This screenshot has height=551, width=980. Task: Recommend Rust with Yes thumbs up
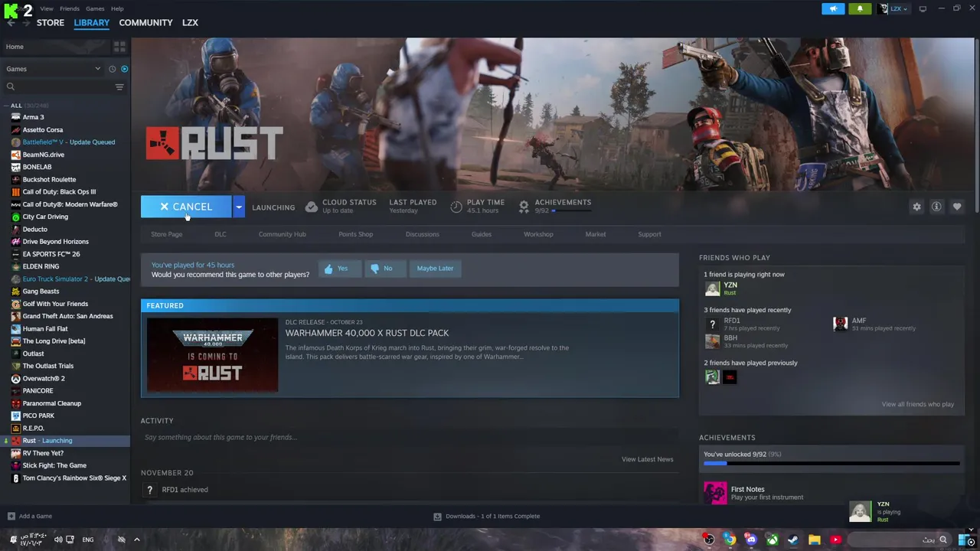tap(339, 269)
